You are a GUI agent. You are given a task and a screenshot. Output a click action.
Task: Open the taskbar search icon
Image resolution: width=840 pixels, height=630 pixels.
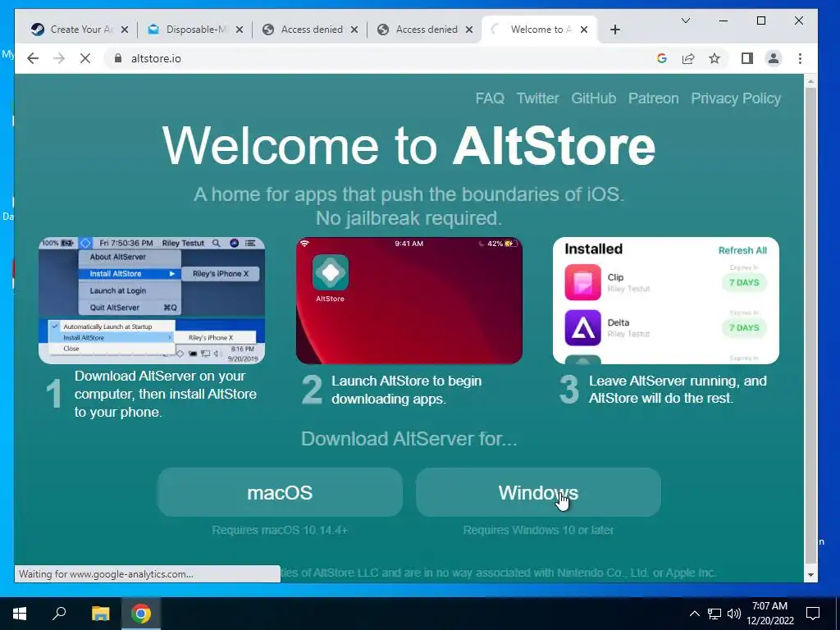tap(59, 614)
